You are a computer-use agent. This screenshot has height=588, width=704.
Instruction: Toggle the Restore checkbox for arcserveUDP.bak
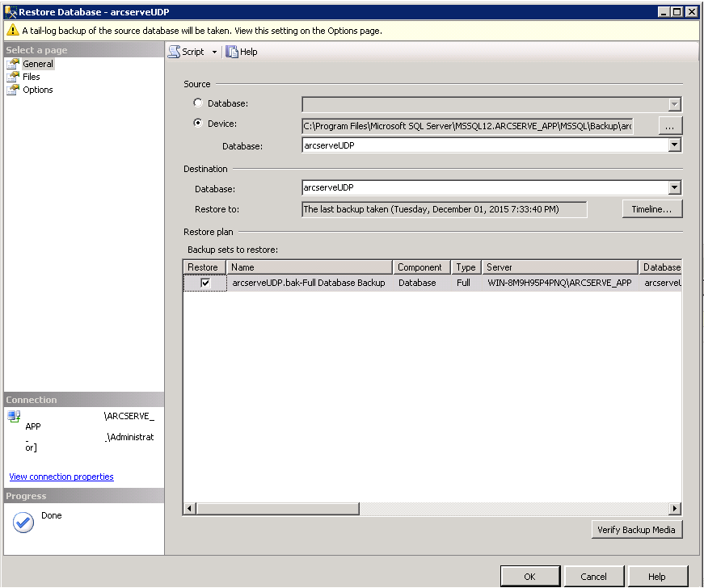[x=204, y=283]
